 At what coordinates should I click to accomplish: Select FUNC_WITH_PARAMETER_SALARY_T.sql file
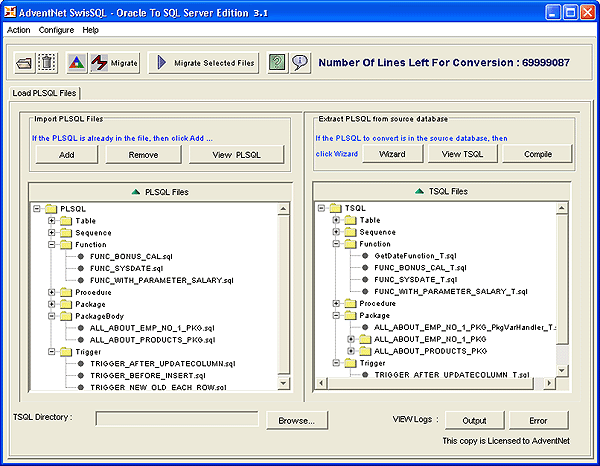click(451, 292)
